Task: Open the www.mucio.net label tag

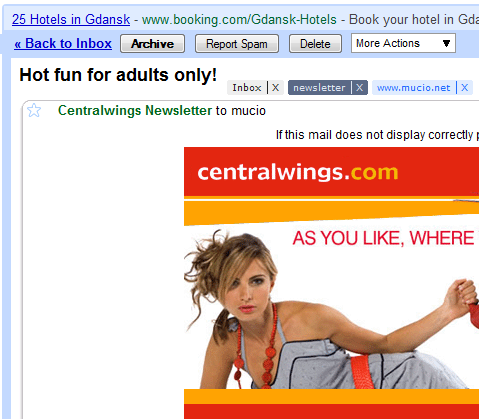Action: (x=413, y=88)
